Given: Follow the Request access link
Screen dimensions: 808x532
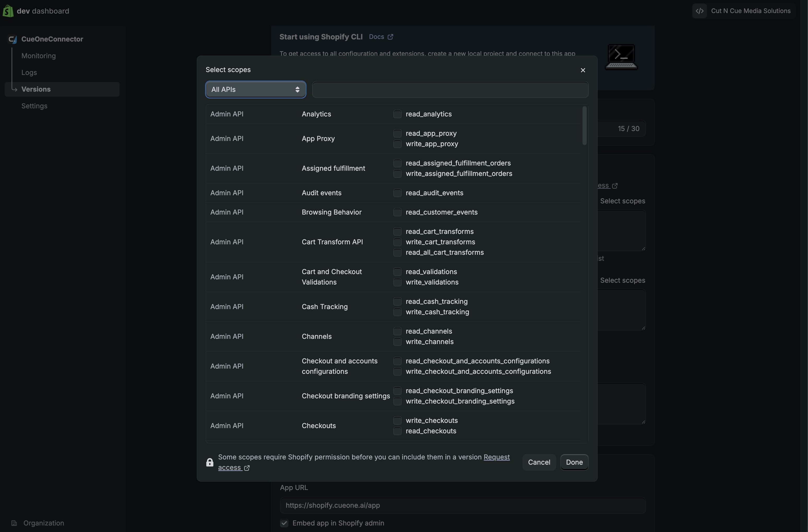Looking at the screenshot, I should pyautogui.click(x=497, y=457).
